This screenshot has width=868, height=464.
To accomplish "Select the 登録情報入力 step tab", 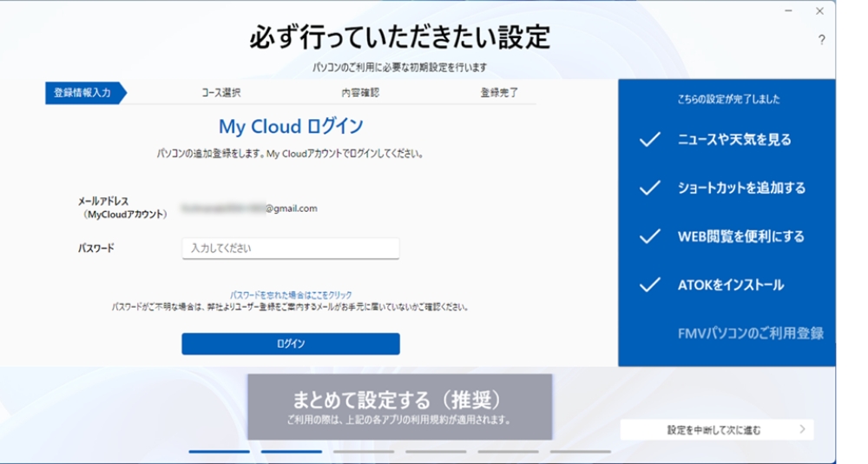I will 86,93.
